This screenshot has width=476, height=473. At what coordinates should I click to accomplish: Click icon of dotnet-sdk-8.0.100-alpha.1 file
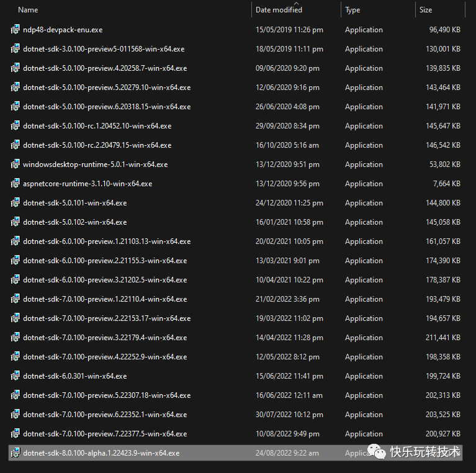point(15,453)
